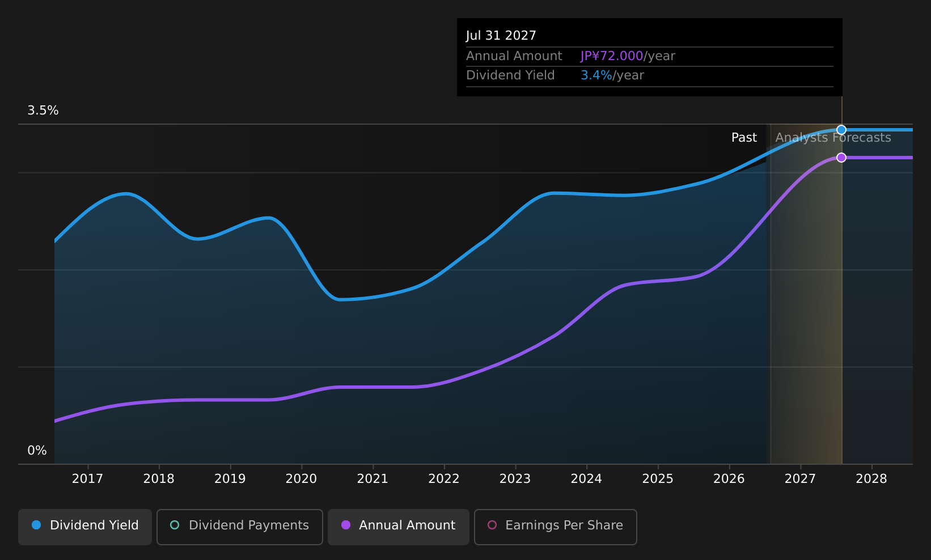The image size is (931, 560).
Task: Click the JP¥72.000/year tooltip value
Action: pos(628,56)
